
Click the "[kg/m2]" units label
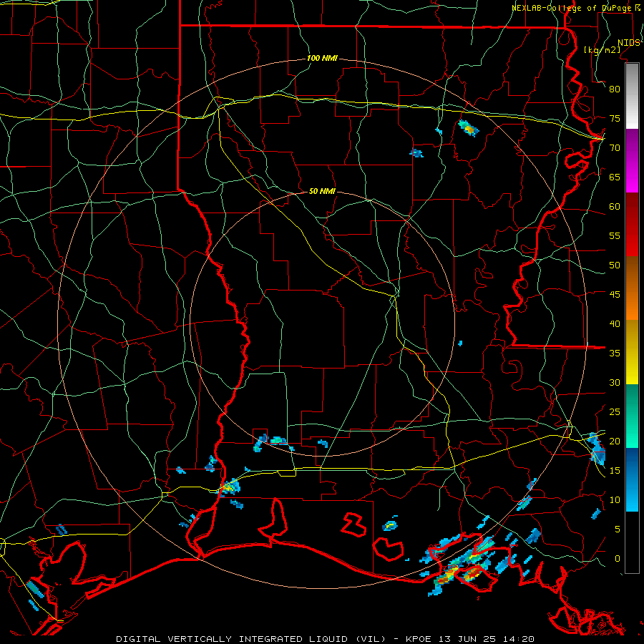click(x=602, y=50)
